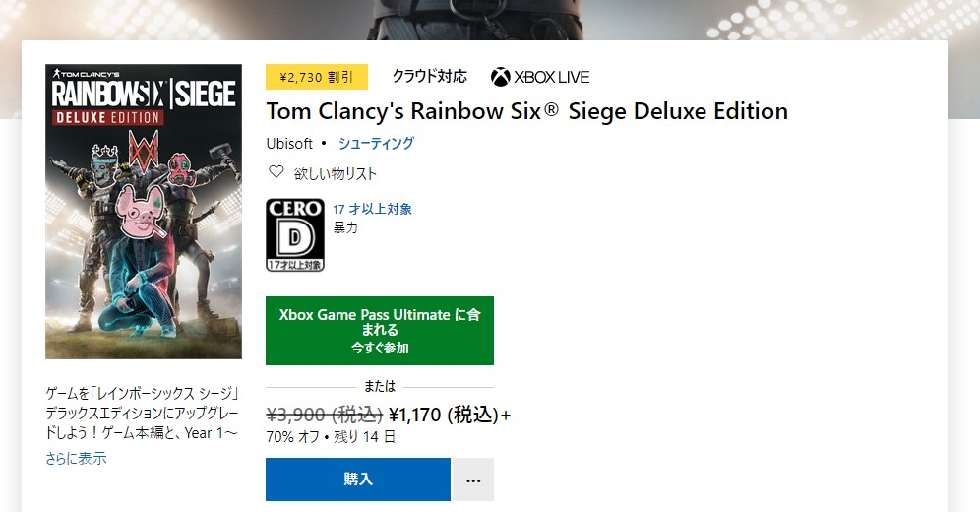Join via the green Xbox Game Pass Ultimate button
Screen dimensions: 980x512
click(380, 331)
